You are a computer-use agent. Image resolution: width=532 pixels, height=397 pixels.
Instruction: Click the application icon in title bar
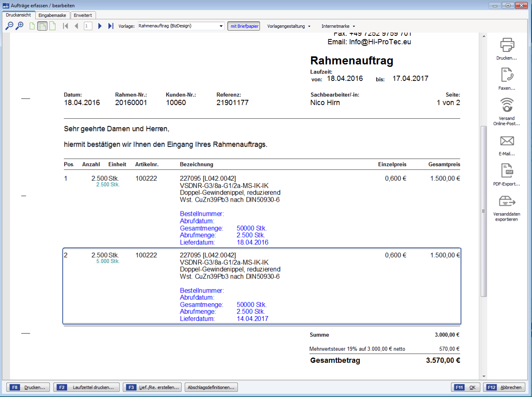[6, 6]
